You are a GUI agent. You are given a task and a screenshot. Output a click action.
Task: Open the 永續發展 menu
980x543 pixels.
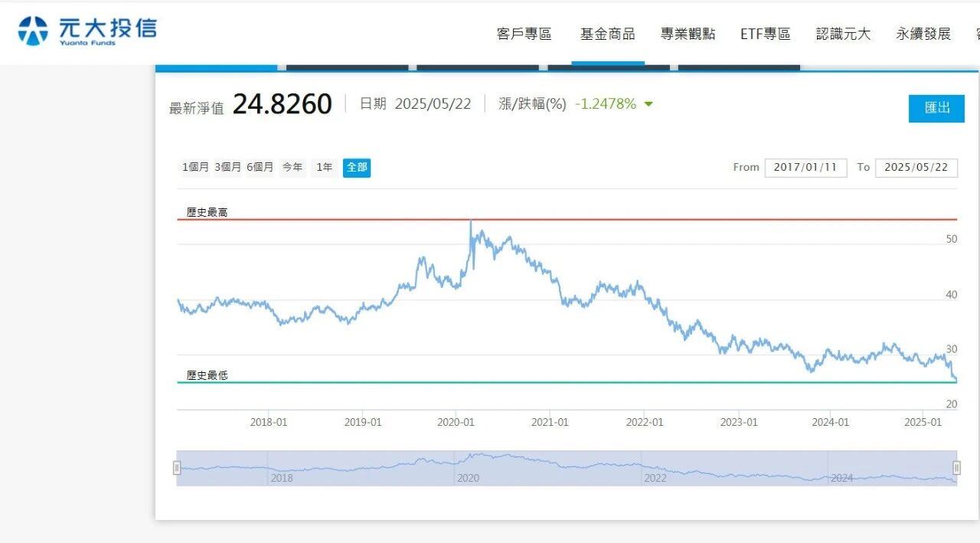pyautogui.click(x=923, y=34)
